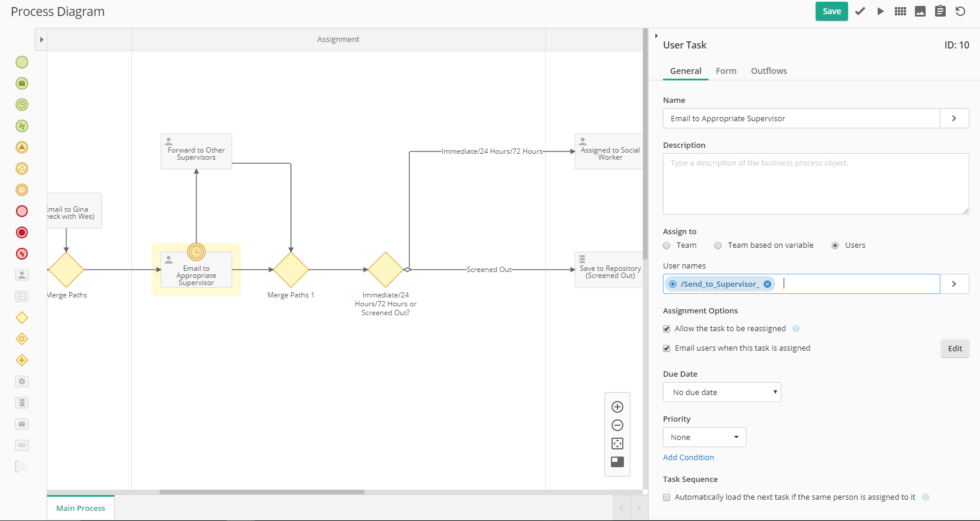
Task: Click the undo/revert arrow icon
Action: [960, 11]
